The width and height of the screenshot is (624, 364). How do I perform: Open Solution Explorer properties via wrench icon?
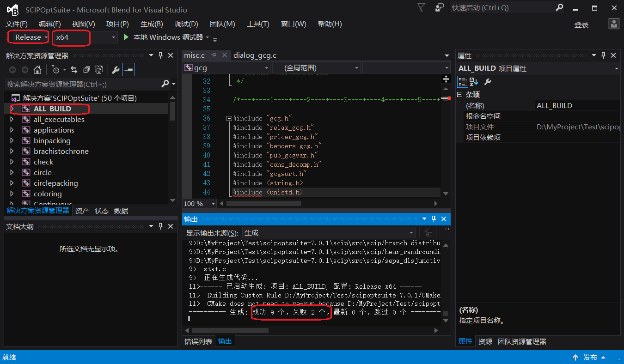click(x=116, y=69)
